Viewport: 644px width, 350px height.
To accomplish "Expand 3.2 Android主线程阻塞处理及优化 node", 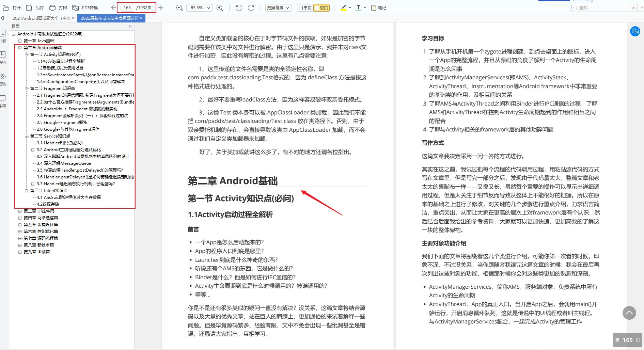I will click(33, 150).
